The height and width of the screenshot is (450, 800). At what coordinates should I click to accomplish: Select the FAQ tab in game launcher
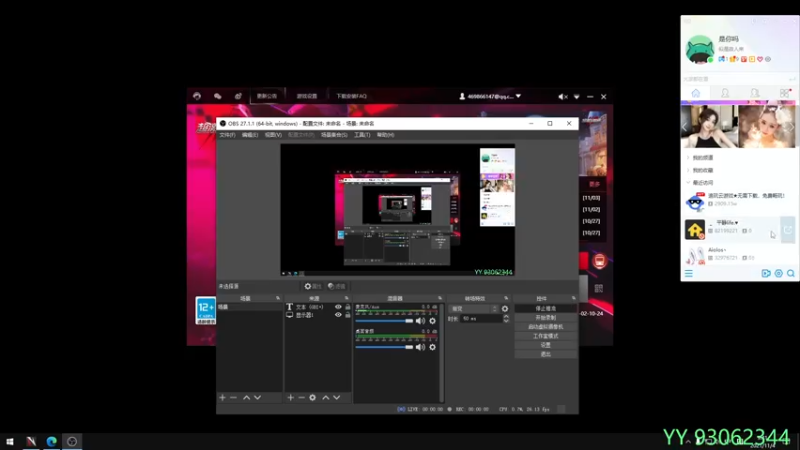351,96
